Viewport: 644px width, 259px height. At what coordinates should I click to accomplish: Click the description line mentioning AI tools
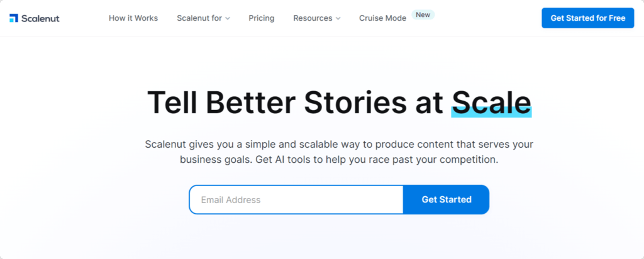point(338,160)
